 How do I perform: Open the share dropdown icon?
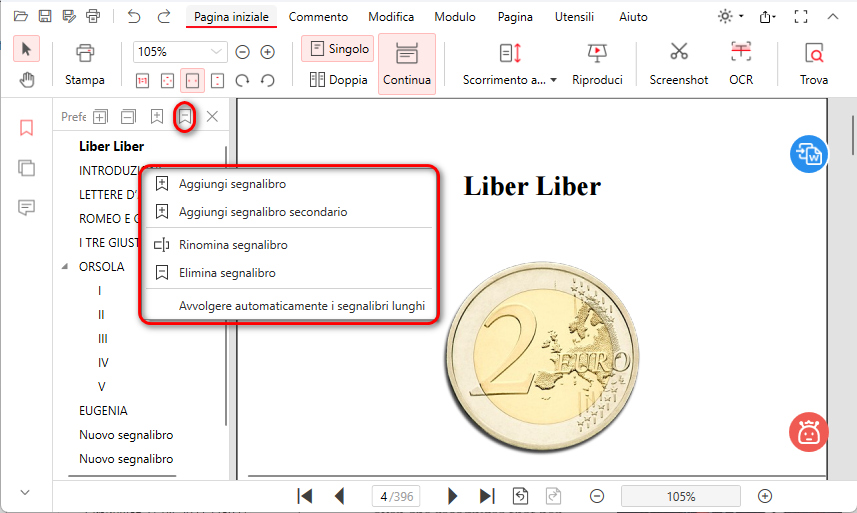(x=767, y=17)
